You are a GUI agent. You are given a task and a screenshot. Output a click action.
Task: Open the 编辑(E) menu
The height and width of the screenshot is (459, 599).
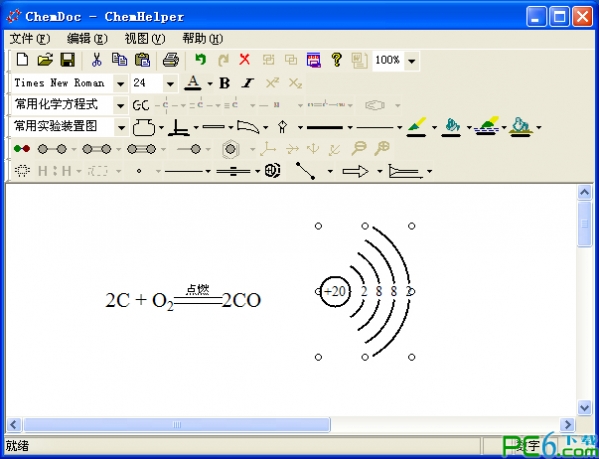[87, 39]
